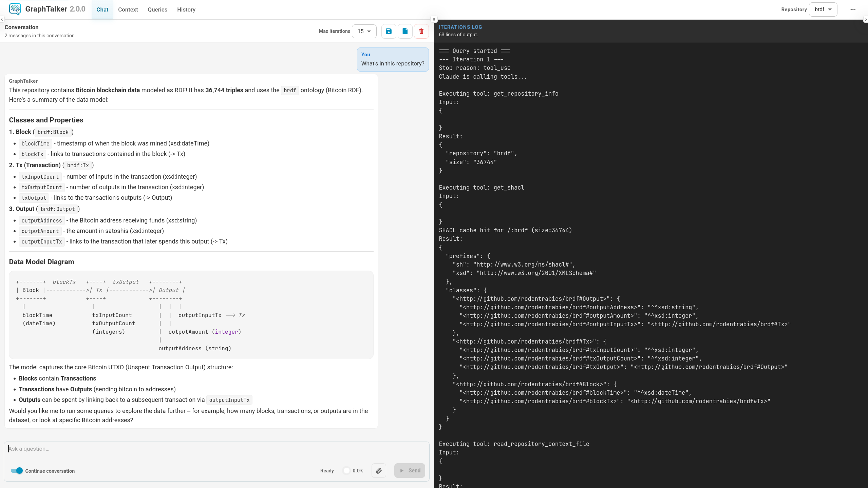The width and height of the screenshot is (868, 488).
Task: Click the user message 'What's in this repository?'
Action: (393, 63)
